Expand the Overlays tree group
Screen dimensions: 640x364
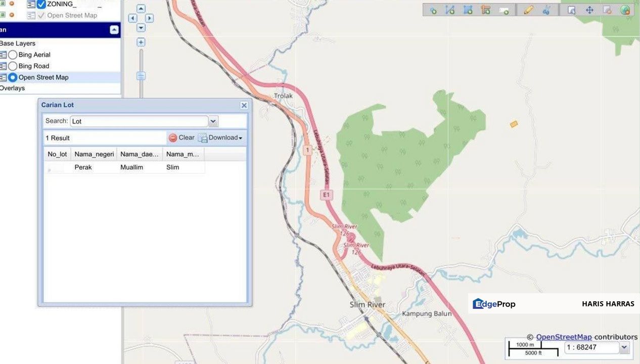coord(12,88)
